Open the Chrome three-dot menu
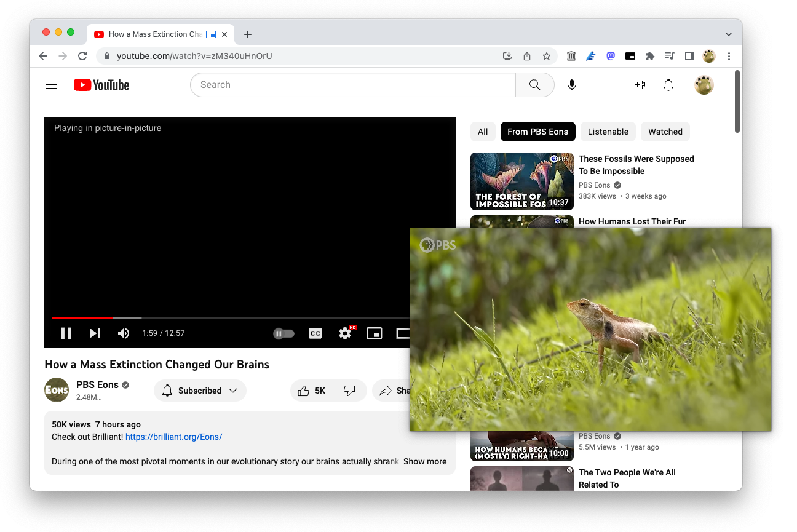The image size is (797, 532). pos(729,56)
